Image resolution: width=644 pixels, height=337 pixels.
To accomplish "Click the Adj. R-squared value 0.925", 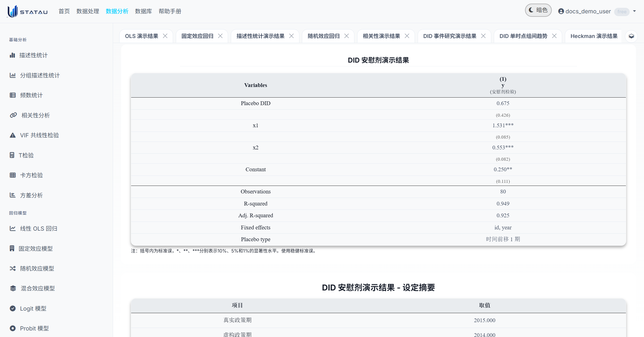I will tap(503, 215).
